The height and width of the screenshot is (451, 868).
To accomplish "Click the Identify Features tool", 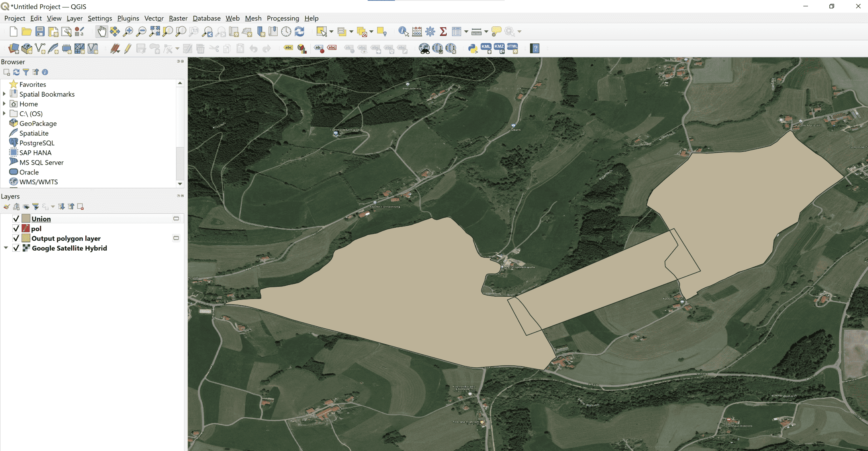I will (x=404, y=32).
